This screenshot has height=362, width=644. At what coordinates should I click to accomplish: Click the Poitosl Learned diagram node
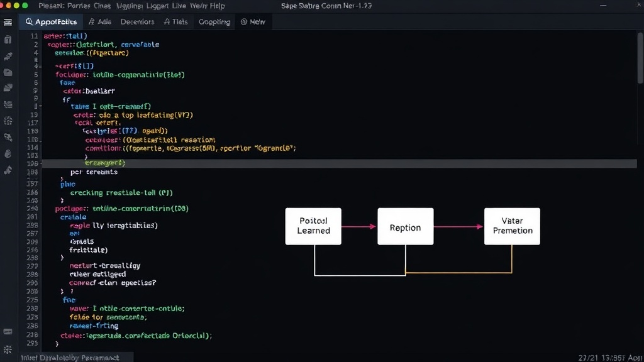click(x=313, y=226)
